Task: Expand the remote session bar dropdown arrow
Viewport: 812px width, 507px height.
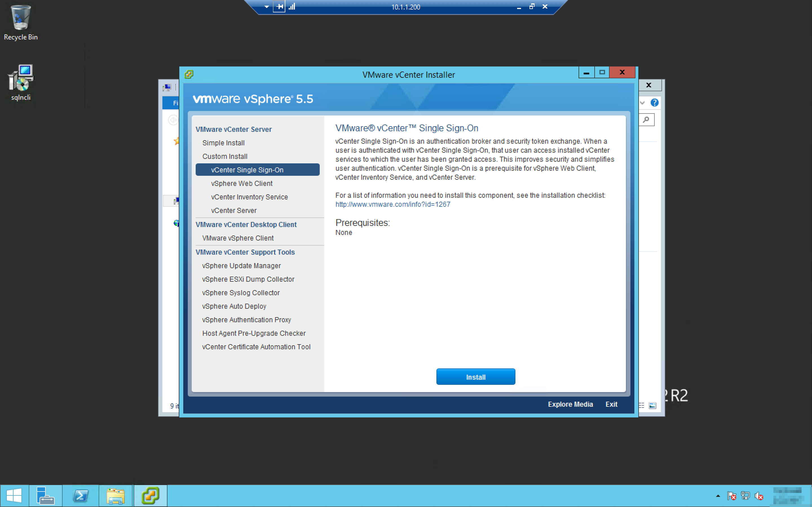Action: 266,7
